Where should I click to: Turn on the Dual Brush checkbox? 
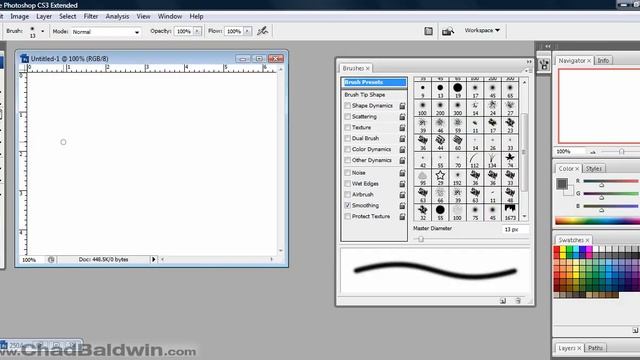point(347,139)
